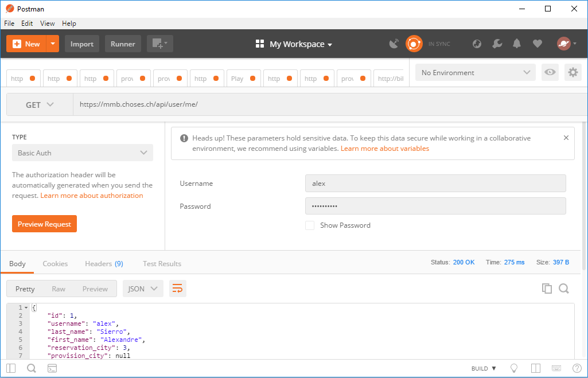The height and width of the screenshot is (378, 588).
Task: Select the Pretty view button
Action: click(25, 289)
